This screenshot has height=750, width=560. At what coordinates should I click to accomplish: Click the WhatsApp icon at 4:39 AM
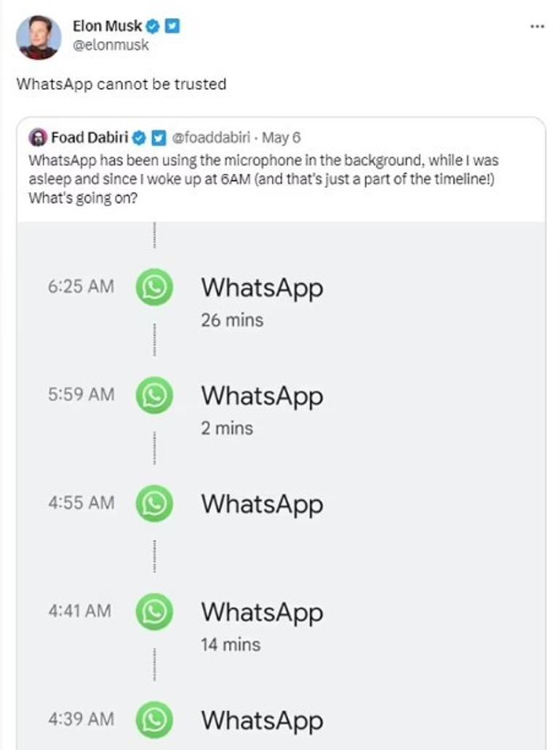click(x=154, y=719)
